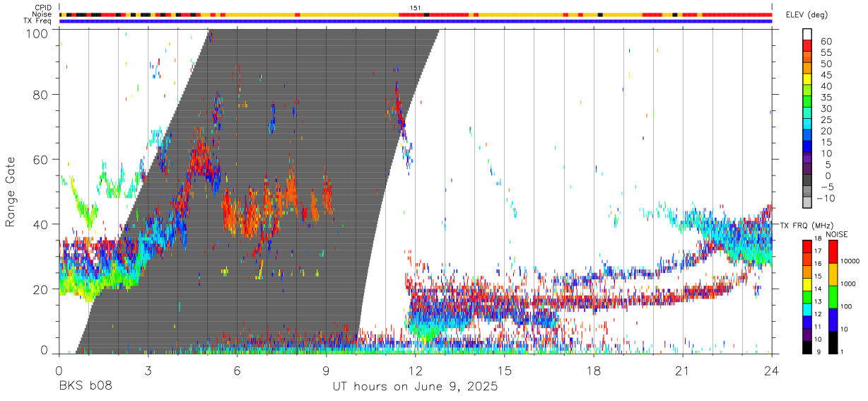Click the red segment of the NOISE colorbar
The image size is (868, 401).
(832, 252)
